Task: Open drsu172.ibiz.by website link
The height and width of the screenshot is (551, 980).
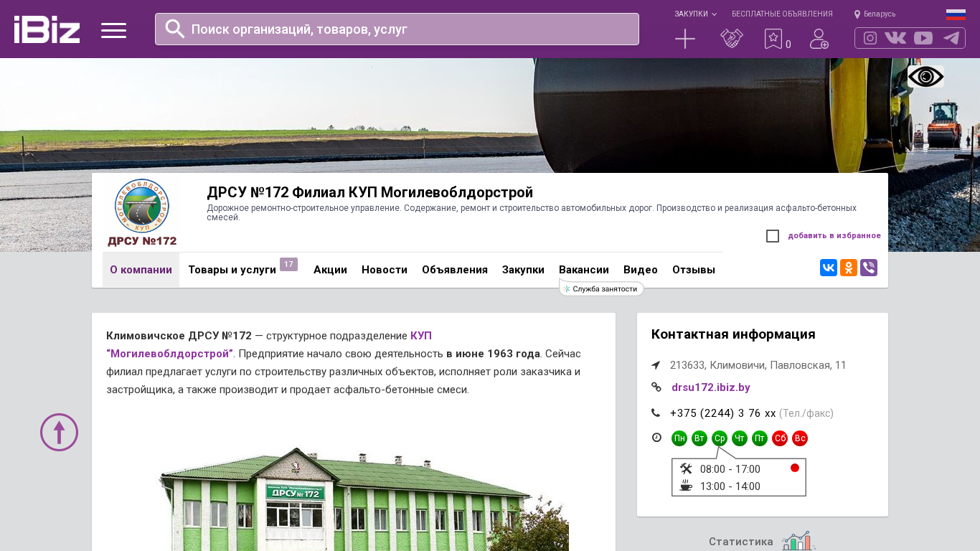Action: [711, 387]
